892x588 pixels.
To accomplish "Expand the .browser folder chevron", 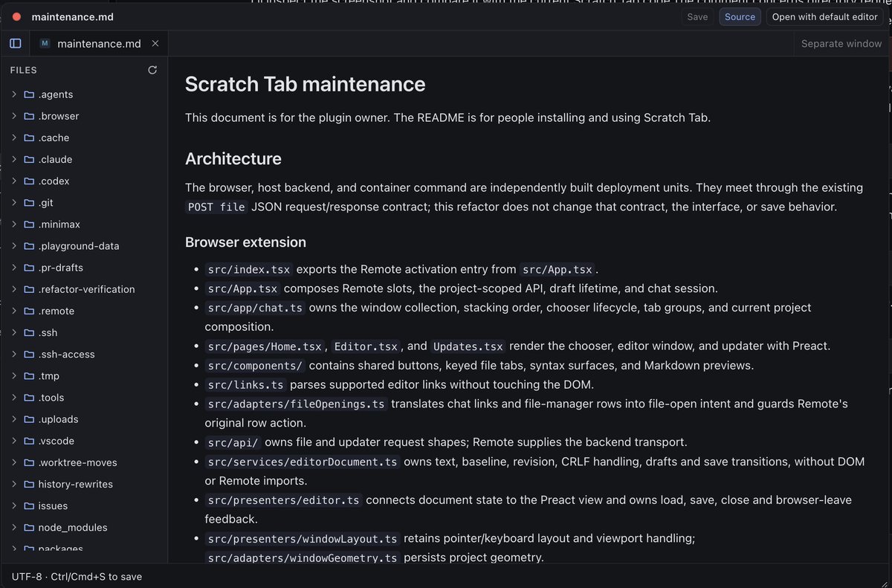I will (14, 116).
